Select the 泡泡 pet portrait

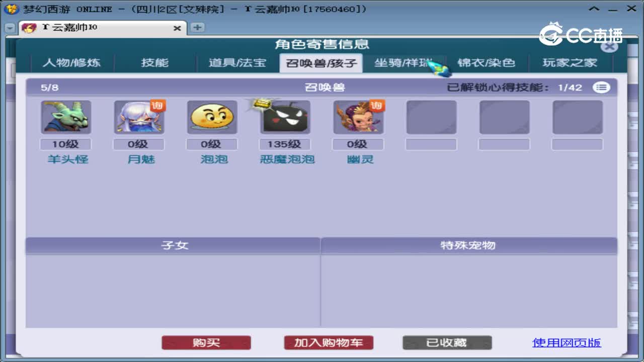pyautogui.click(x=212, y=117)
